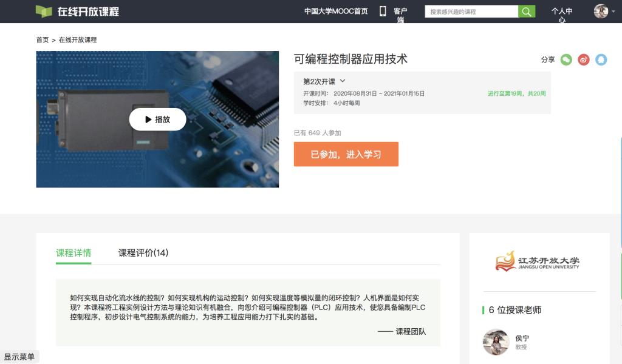622x364 pixels.
Task: Open 个人中心 in the top bar
Action: coord(562,15)
